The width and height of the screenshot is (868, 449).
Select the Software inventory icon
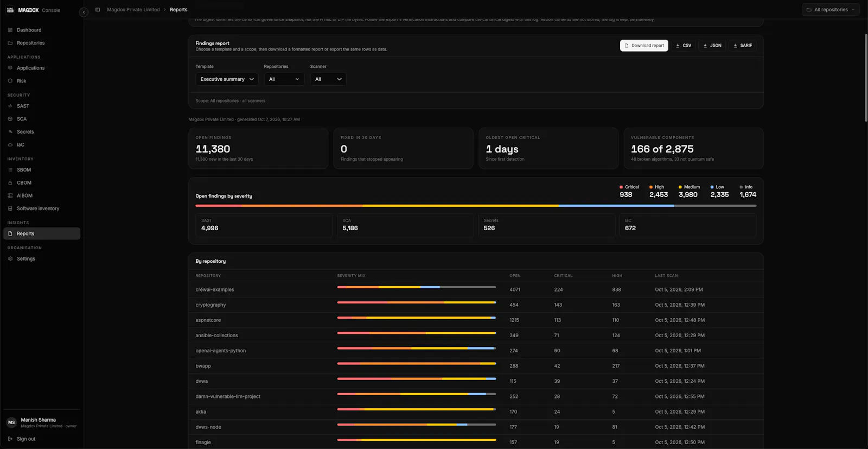point(10,208)
